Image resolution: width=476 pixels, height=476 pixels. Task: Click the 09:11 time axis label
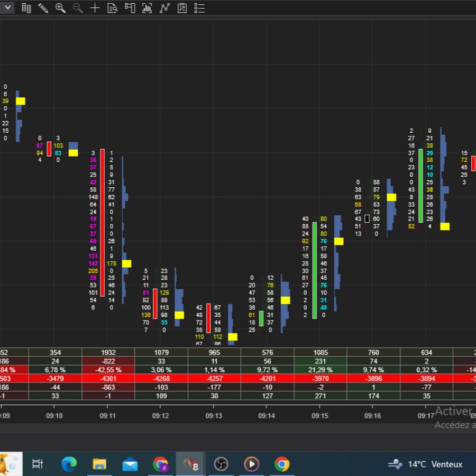tap(107, 416)
